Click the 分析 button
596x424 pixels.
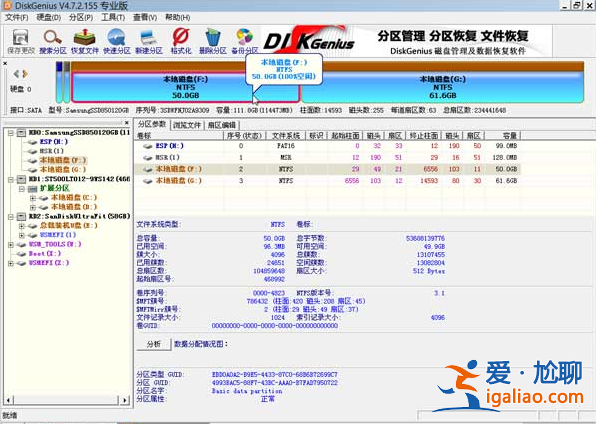pyautogui.click(x=154, y=344)
